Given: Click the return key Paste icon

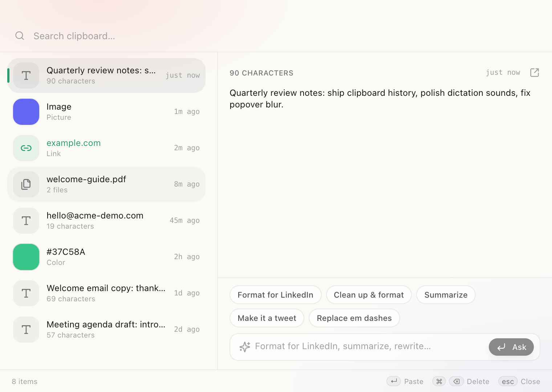Looking at the screenshot, I should tap(394, 381).
